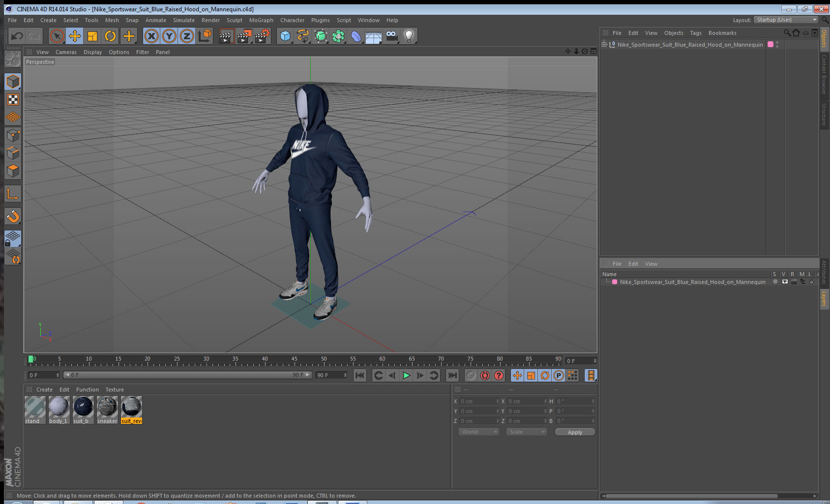Click the Render to Picture Viewer icon

tap(244, 36)
